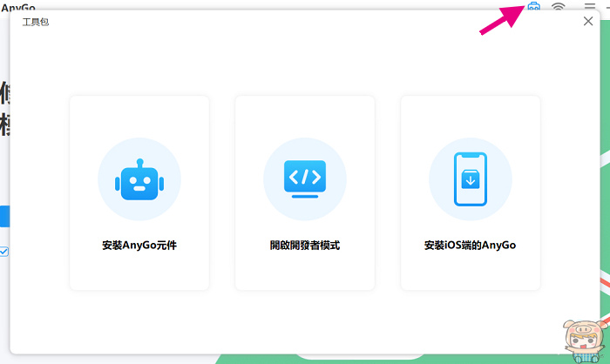
Task: Click the Wi-Fi connection icon in title bar
Action: point(559,6)
